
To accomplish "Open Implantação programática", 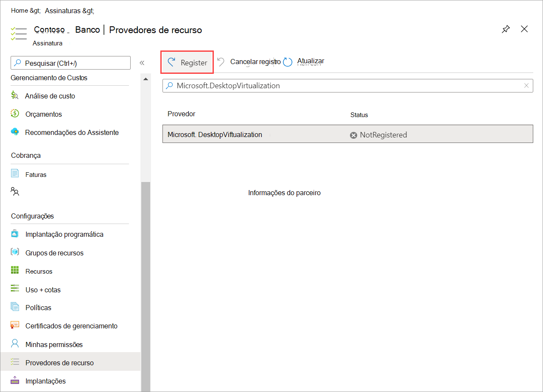I will click(x=64, y=234).
